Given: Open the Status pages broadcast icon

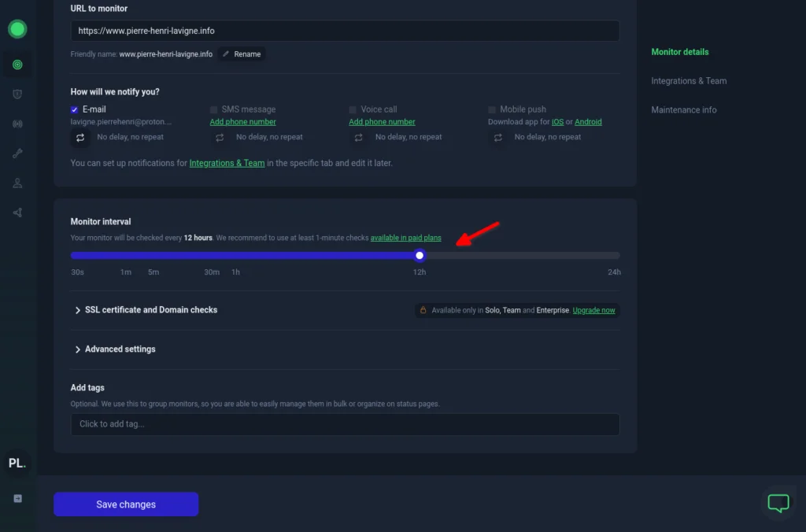Looking at the screenshot, I should tap(17, 124).
